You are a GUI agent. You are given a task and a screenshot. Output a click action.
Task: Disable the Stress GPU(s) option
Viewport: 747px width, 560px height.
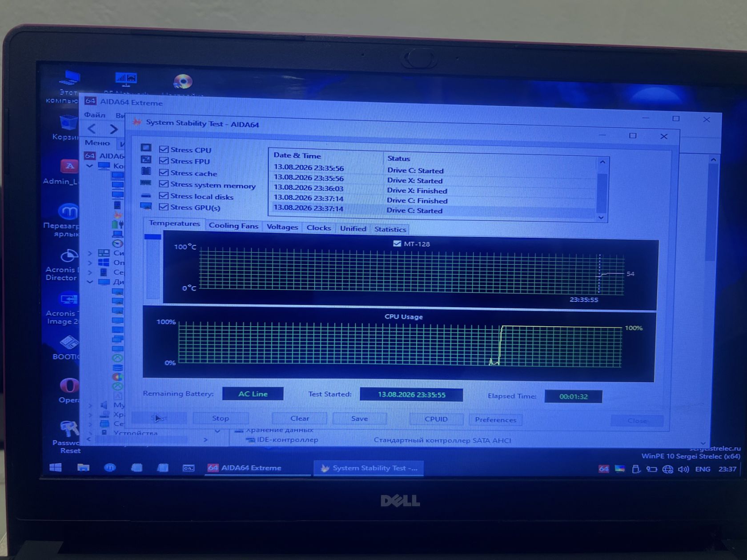pos(164,207)
